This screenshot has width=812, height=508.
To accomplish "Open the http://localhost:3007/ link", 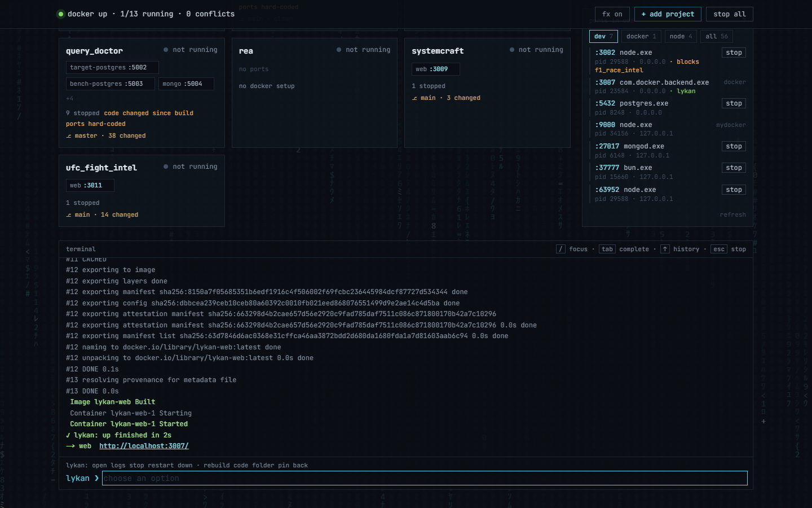I will (x=144, y=446).
